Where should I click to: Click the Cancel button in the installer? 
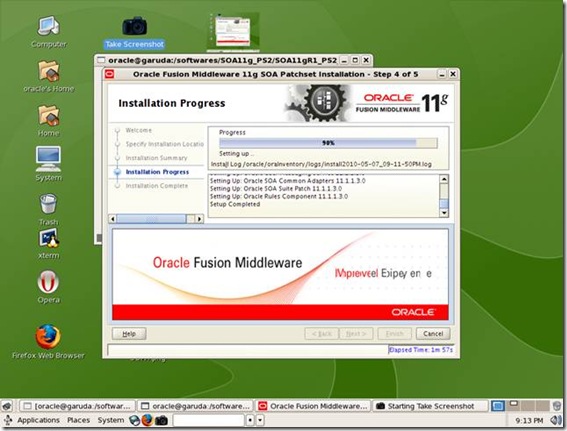click(433, 333)
